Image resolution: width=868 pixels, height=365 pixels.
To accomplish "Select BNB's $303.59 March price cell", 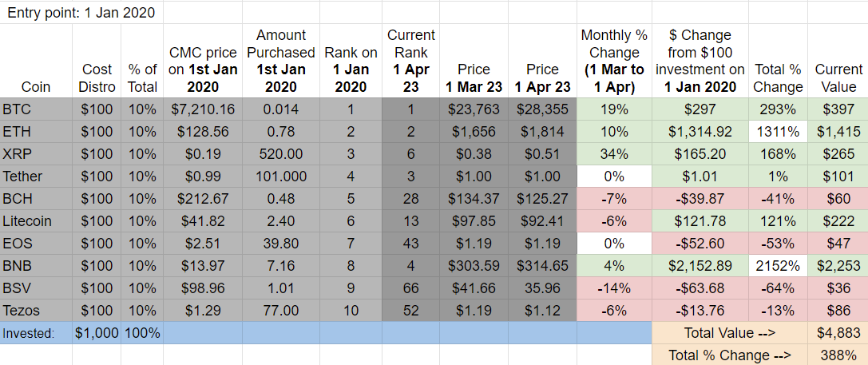I will 474,265.
